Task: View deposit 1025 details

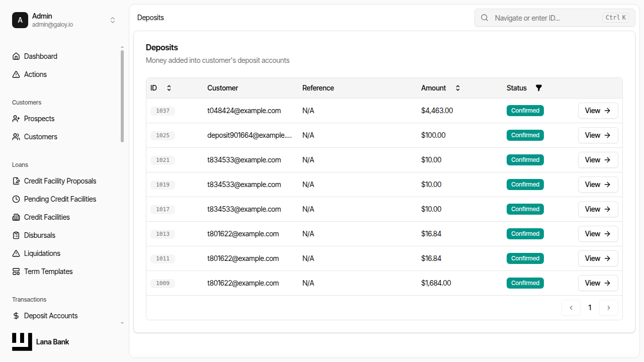Action: [x=598, y=135]
